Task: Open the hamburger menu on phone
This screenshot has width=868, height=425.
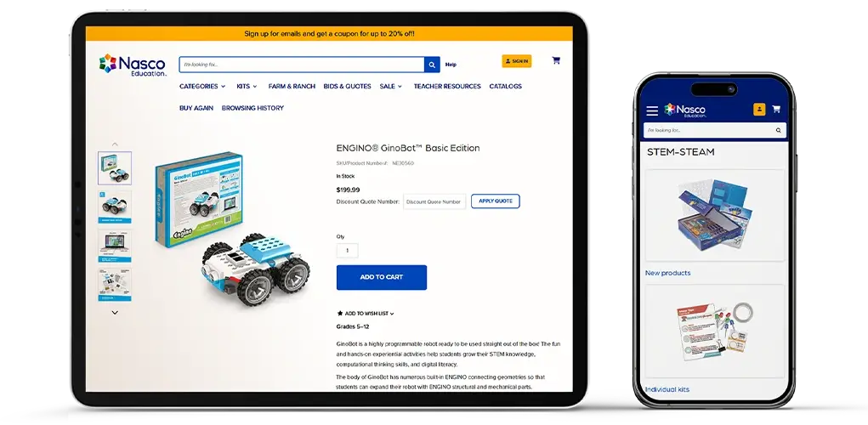Action: click(x=652, y=110)
